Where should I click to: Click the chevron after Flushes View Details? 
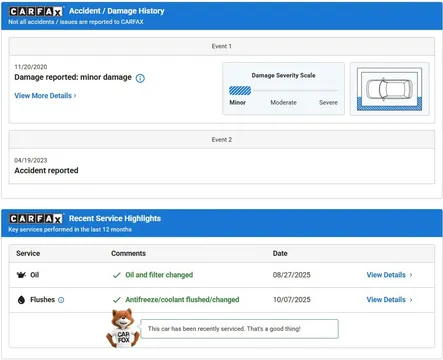[411, 300]
